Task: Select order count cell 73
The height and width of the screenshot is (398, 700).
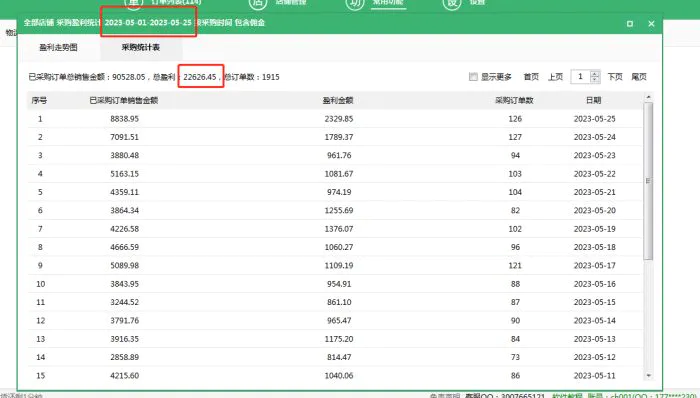Action: (x=515, y=357)
